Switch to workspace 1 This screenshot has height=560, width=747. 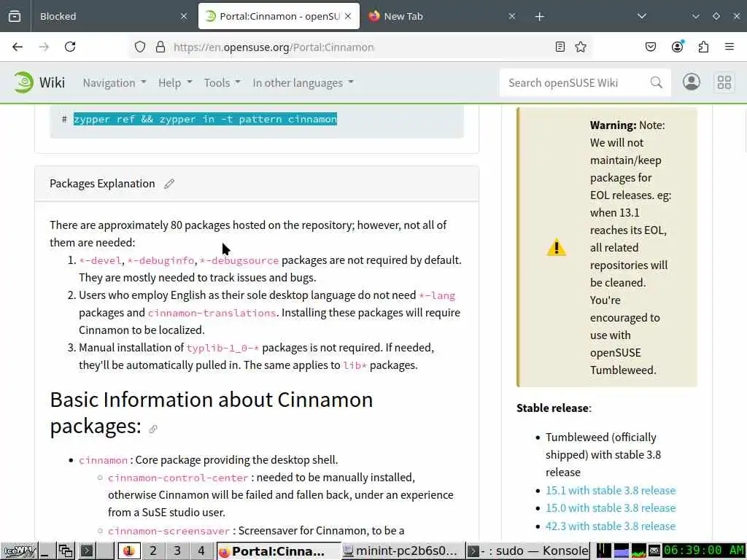pos(128,551)
